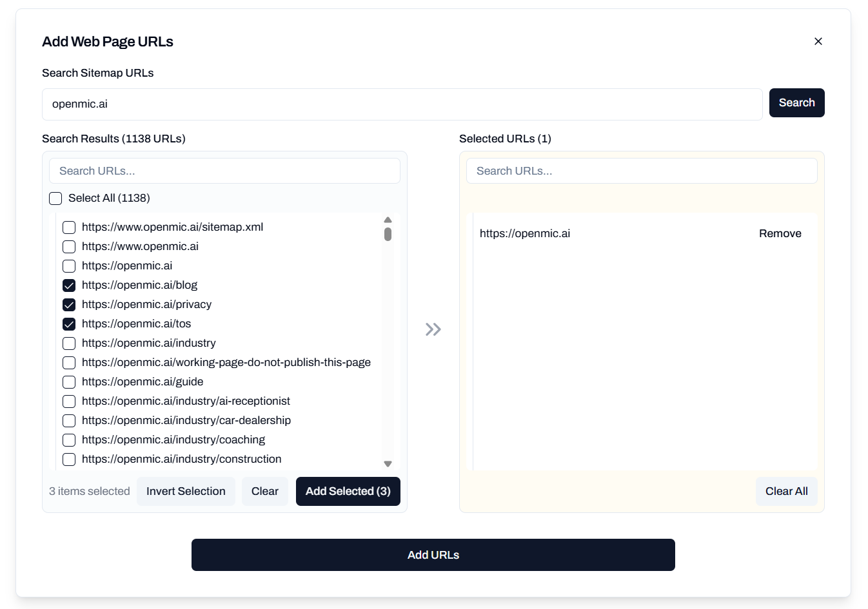The image size is (868, 609).
Task: Click the Invert Selection button
Action: [186, 491]
